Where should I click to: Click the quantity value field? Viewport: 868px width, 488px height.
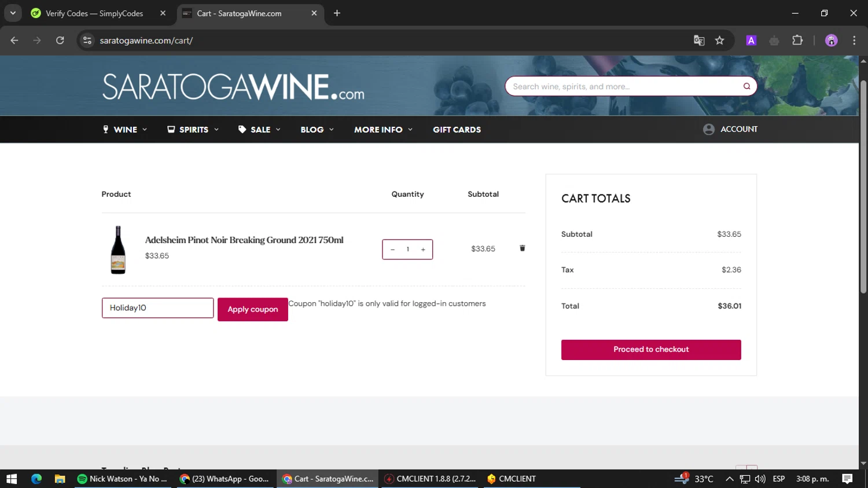[407, 249]
